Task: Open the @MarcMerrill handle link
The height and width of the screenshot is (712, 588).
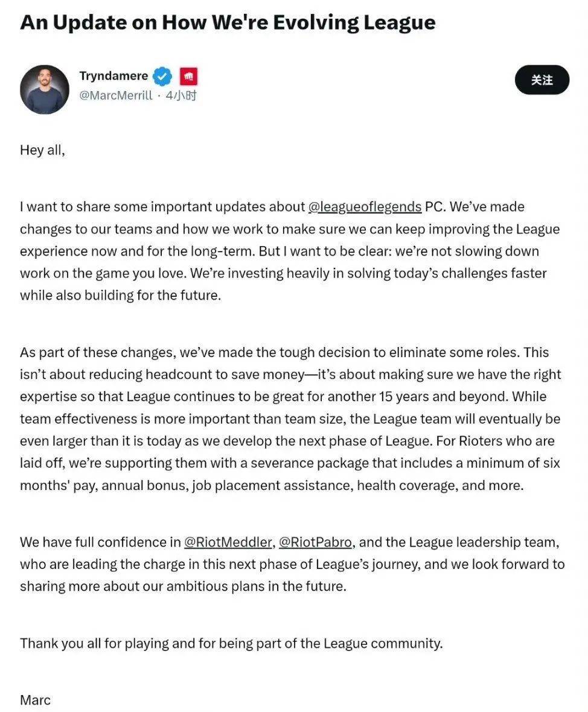Action: [x=116, y=95]
